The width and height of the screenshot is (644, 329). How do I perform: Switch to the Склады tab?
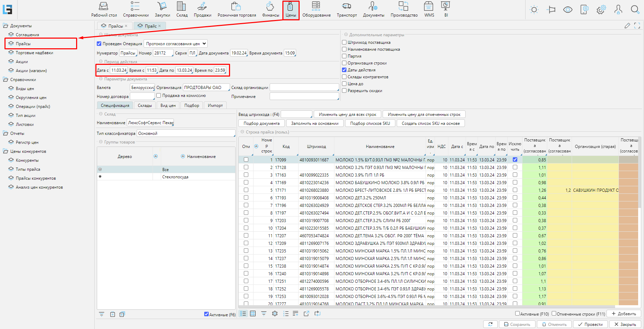click(x=145, y=106)
